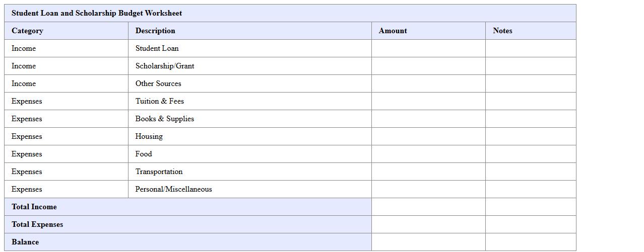Click the Personal/Miscellaneous Amount cell
Screen dimensions: 644x252
428,189
